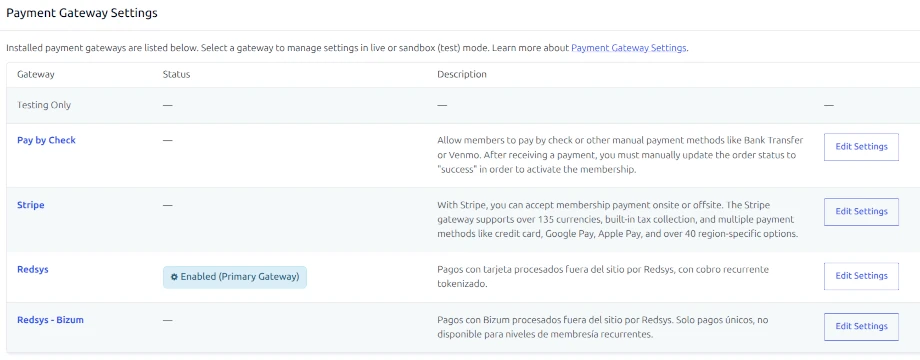The height and width of the screenshot is (360, 920).
Task: Edit Settings for Stripe gateway
Action: coord(861,212)
